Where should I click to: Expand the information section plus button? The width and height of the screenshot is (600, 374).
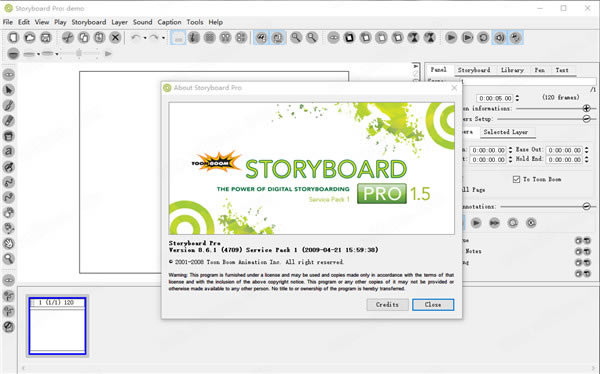[x=586, y=108]
